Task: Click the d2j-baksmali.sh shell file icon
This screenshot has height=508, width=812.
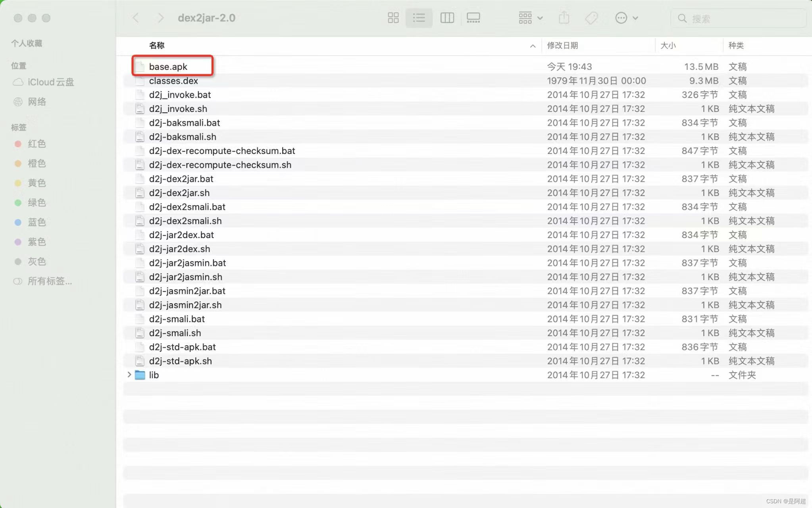Action: 140,137
